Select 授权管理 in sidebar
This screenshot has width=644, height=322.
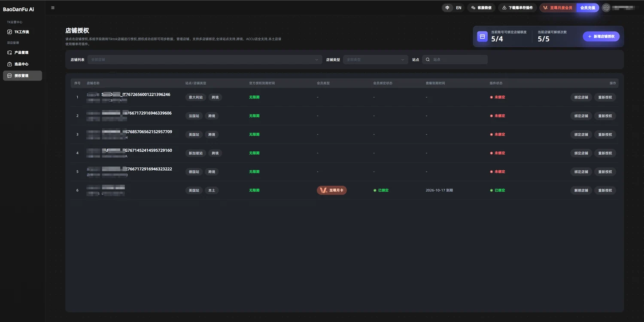[x=22, y=76]
